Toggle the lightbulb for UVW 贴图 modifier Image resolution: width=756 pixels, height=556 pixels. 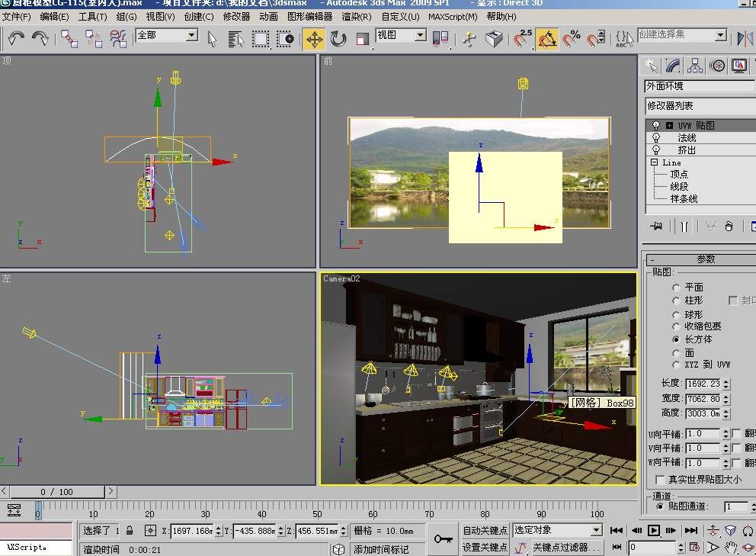(655, 125)
